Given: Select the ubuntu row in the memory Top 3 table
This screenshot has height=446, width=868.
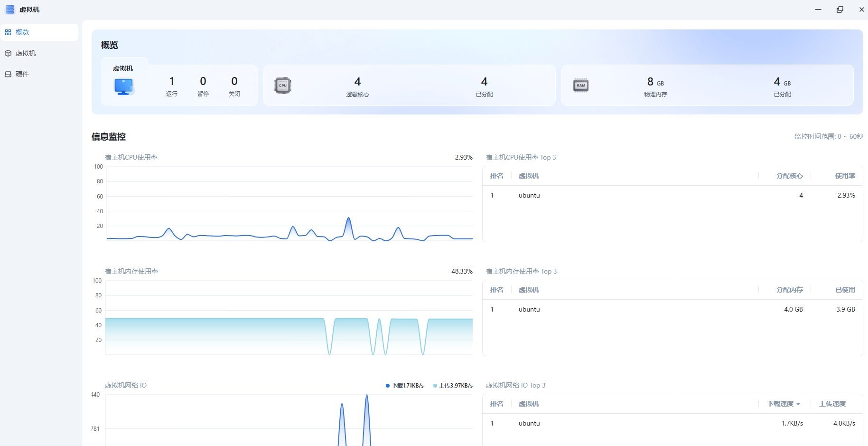Looking at the screenshot, I should coord(672,309).
